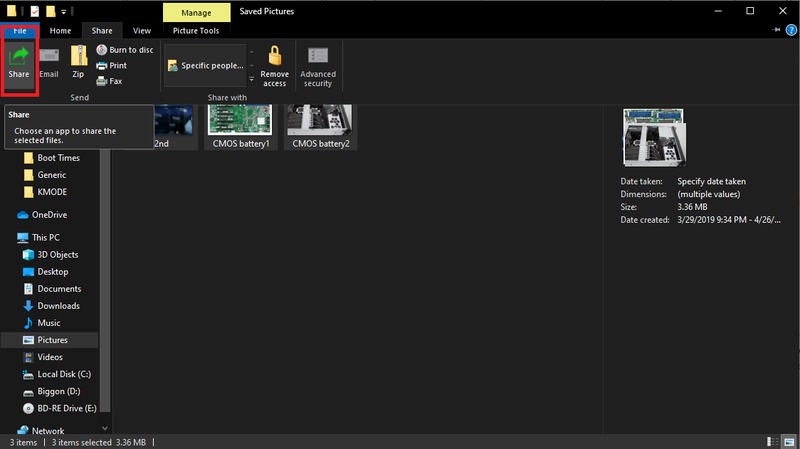Open the Quick Access Toolbar customize dropdown
The width and height of the screenshot is (800, 449).
[64, 12]
